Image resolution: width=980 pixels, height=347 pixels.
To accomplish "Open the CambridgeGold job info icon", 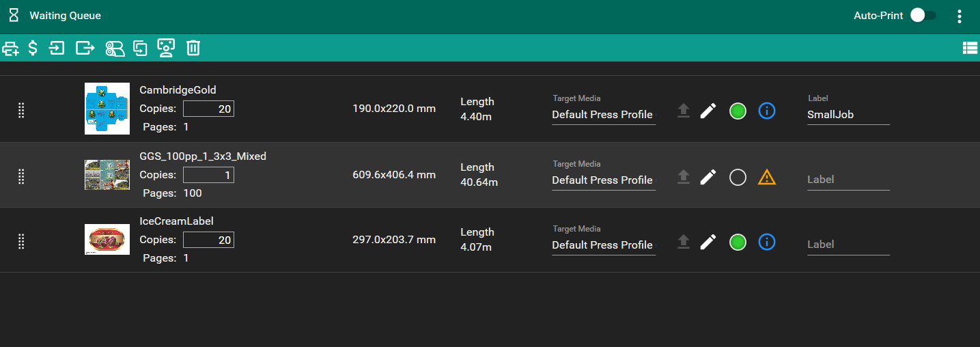I will coord(767,111).
